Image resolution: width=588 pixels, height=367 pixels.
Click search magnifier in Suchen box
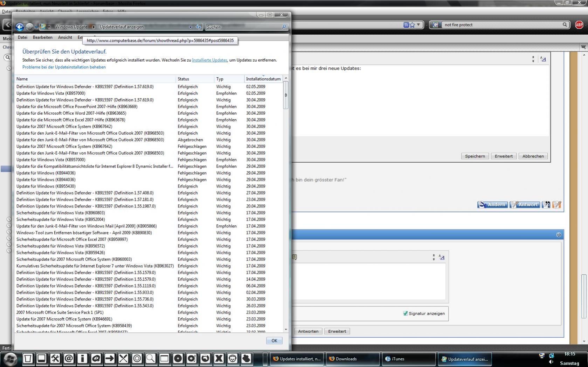(284, 27)
